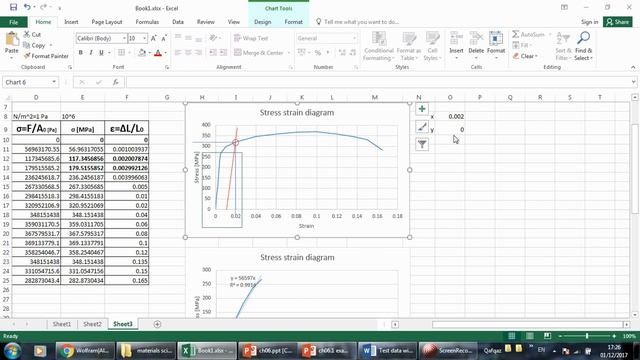
Task: Switch to the Formulas tab
Action: point(147,22)
